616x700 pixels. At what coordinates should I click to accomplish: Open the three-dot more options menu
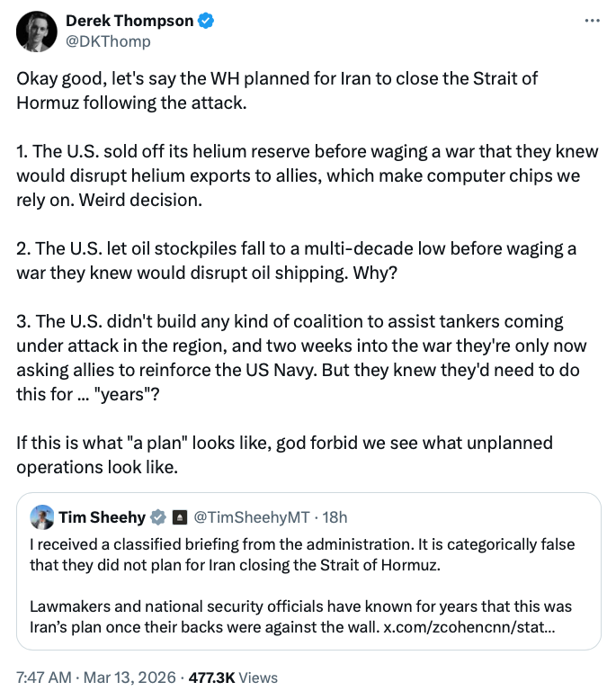tap(592, 20)
